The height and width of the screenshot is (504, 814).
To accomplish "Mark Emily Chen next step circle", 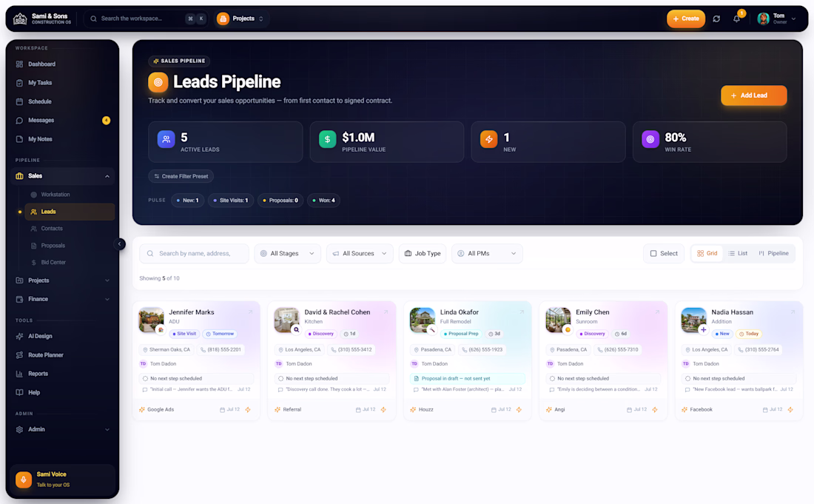I will 552,379.
